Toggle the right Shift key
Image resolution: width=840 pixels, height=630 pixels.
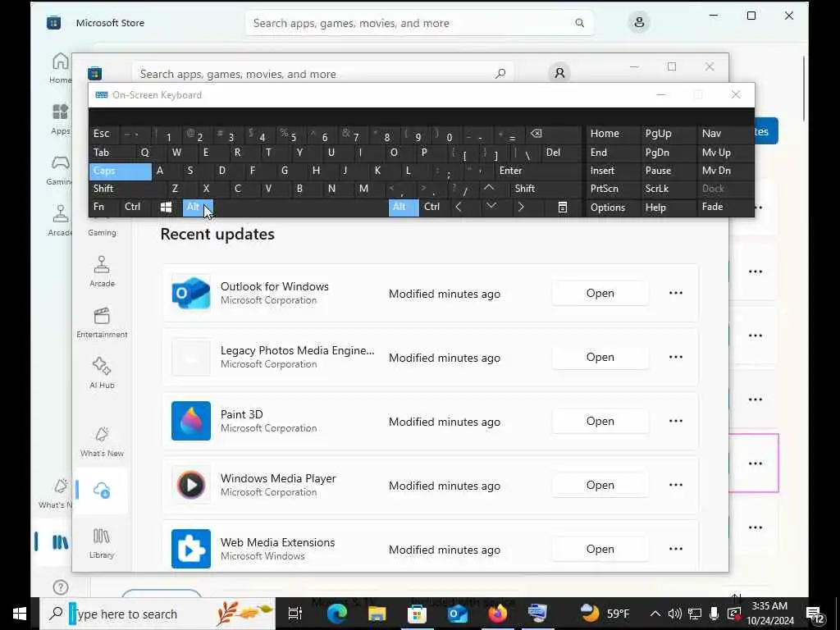(546, 189)
